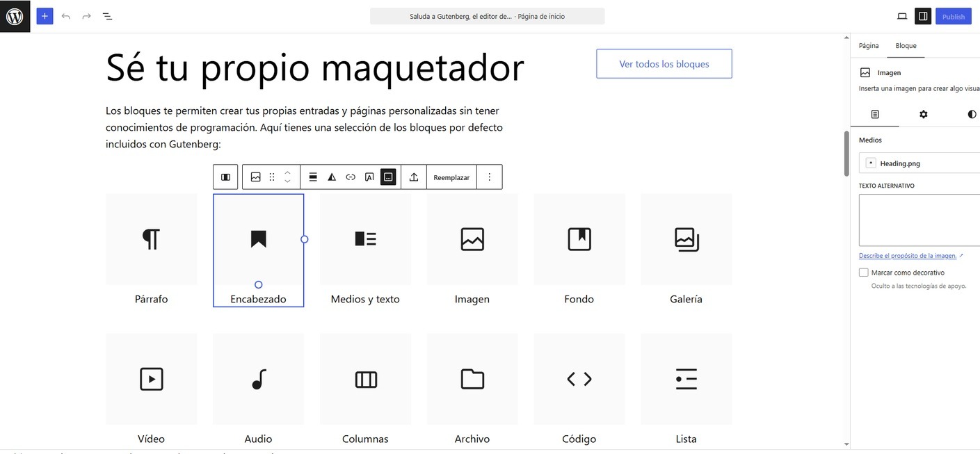
Task: Select the Código code brackets image
Action: point(579,379)
